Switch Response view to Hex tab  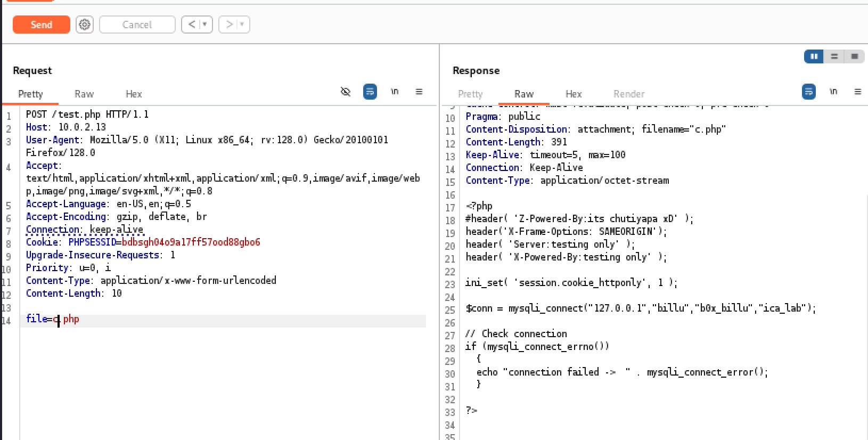pos(574,94)
